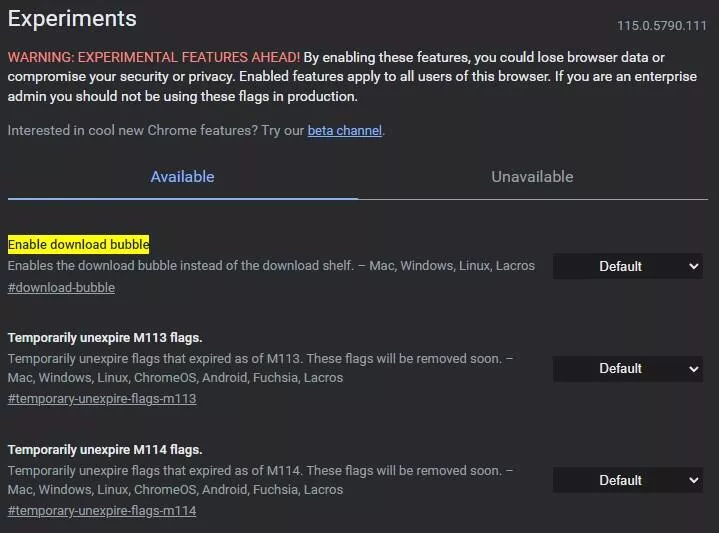The width and height of the screenshot is (719, 533).
Task: Switch to the Unavailable tab
Action: pos(532,177)
